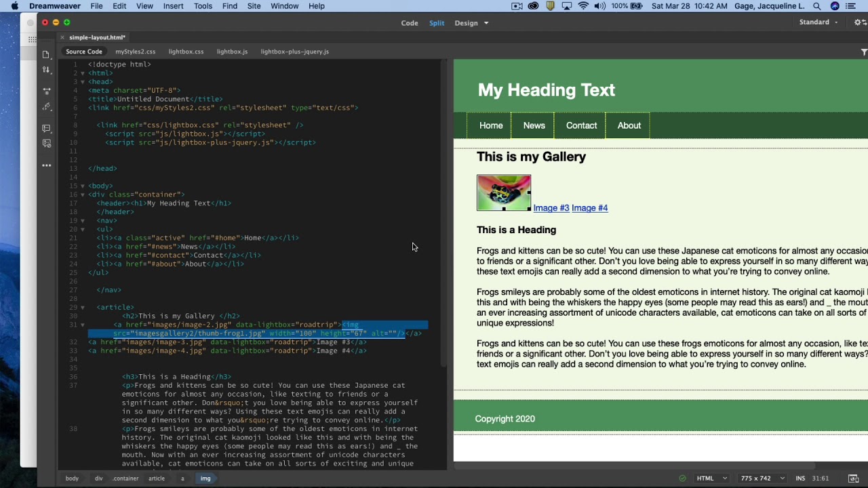Collapse the body tag on line 15
This screenshot has width=868, height=488.
[x=83, y=186]
